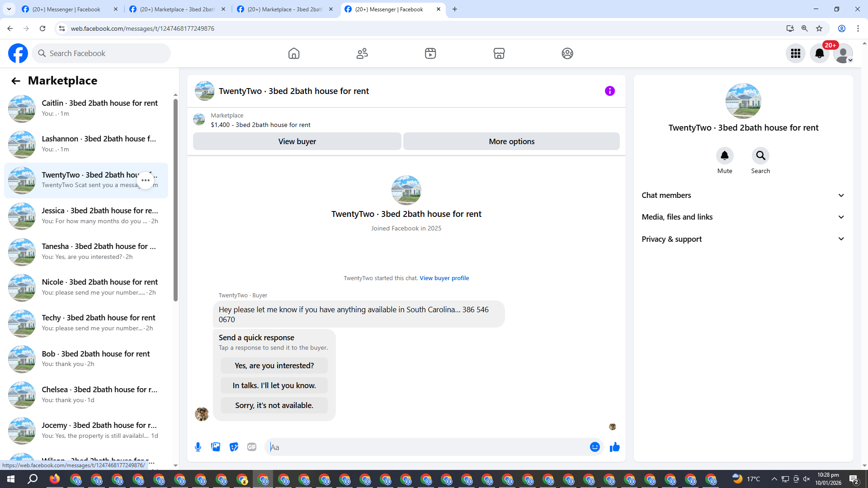The image size is (868, 488).
Task: Switch to the second Marketplace browser tab
Action: (285, 9)
